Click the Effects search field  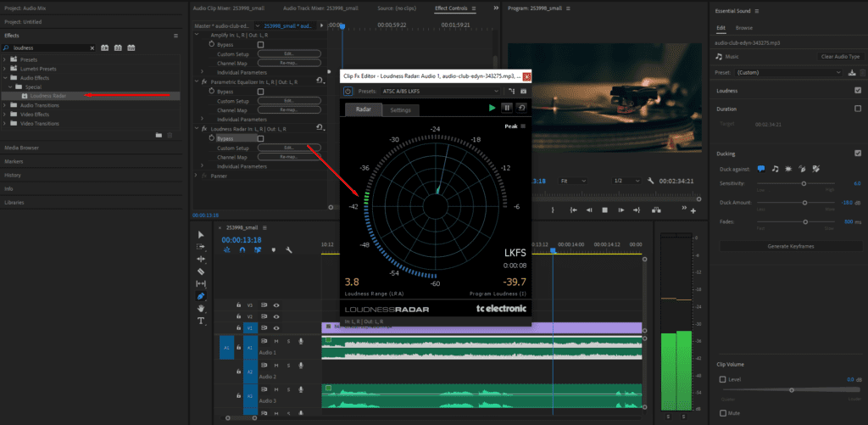[48, 48]
